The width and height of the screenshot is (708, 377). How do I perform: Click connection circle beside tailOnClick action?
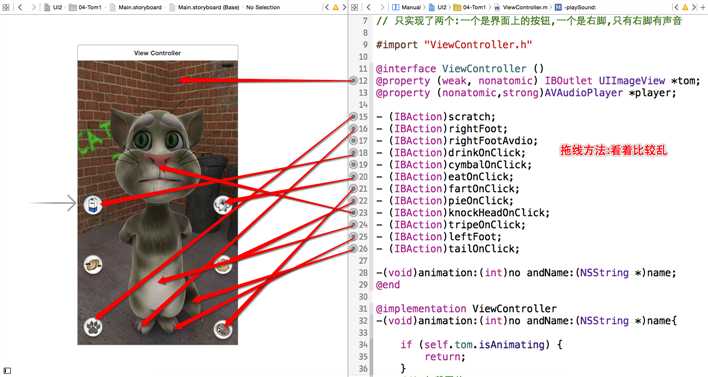(354, 249)
